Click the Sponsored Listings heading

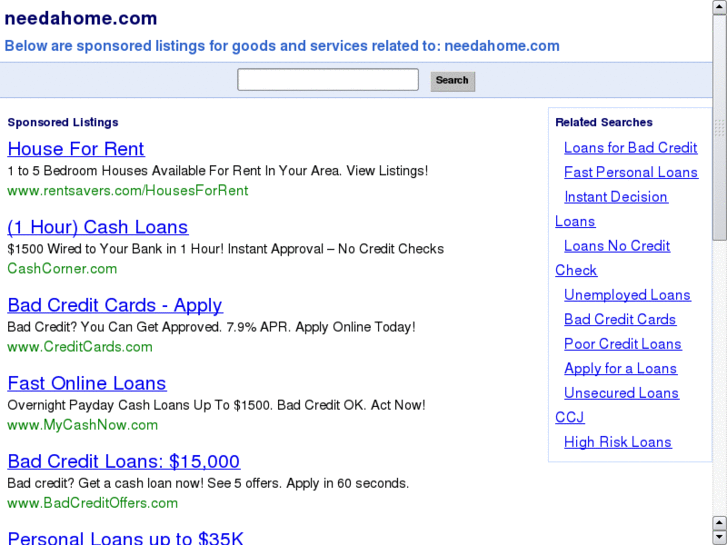(63, 122)
